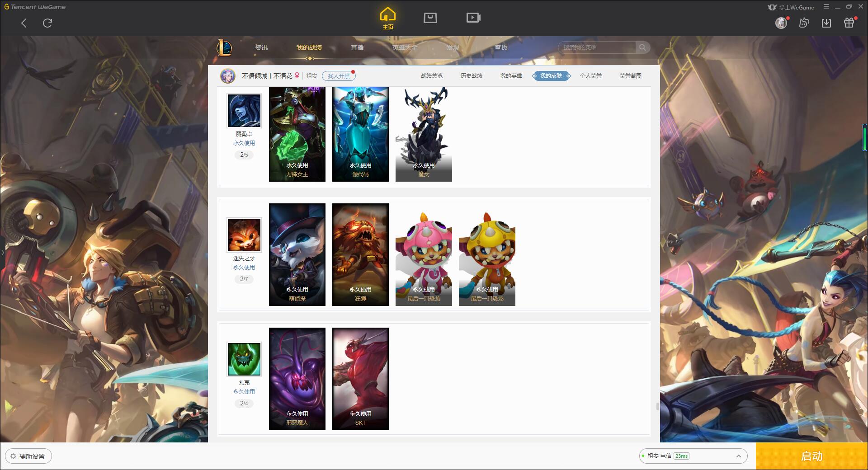Screen dimensions: 868x470
Task: Switch to the 资讯 tab
Action: pos(261,47)
